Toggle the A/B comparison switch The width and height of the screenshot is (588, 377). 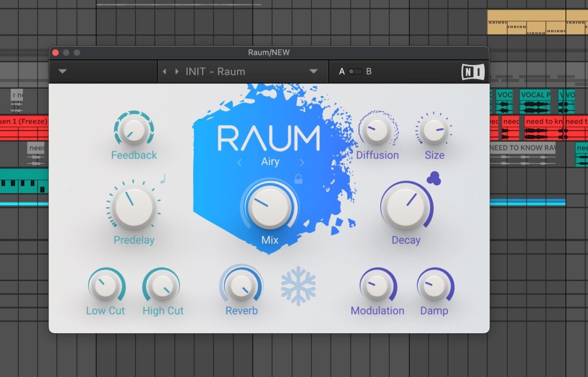(x=355, y=72)
